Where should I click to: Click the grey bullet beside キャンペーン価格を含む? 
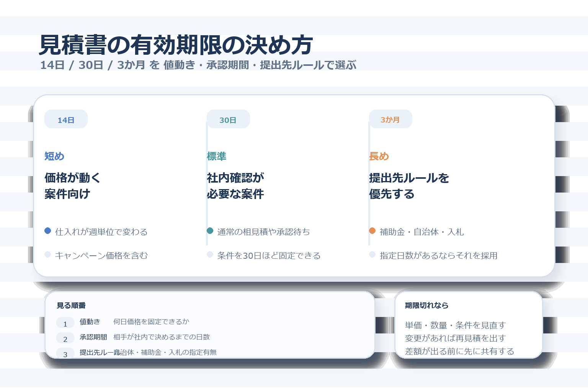tap(48, 255)
